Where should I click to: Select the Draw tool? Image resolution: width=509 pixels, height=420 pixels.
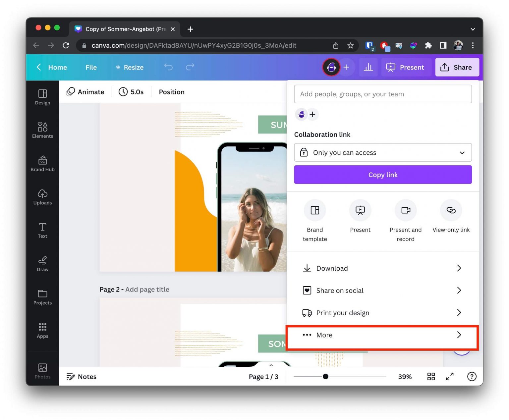pos(42,264)
